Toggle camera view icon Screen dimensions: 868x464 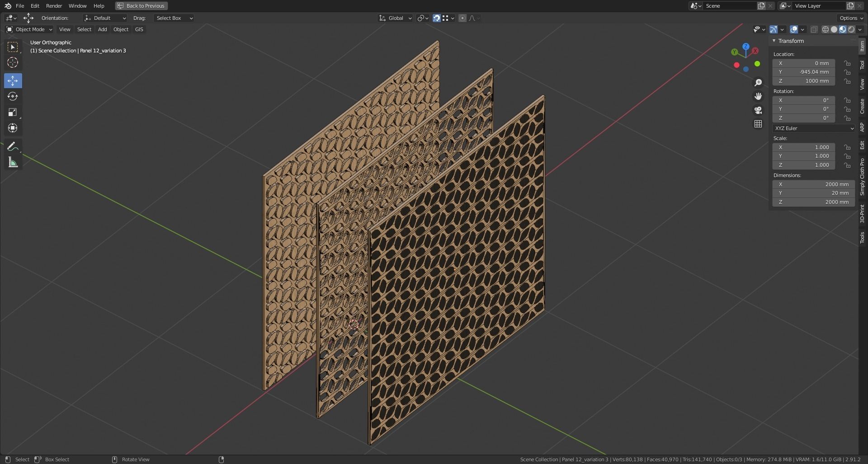[758, 110]
